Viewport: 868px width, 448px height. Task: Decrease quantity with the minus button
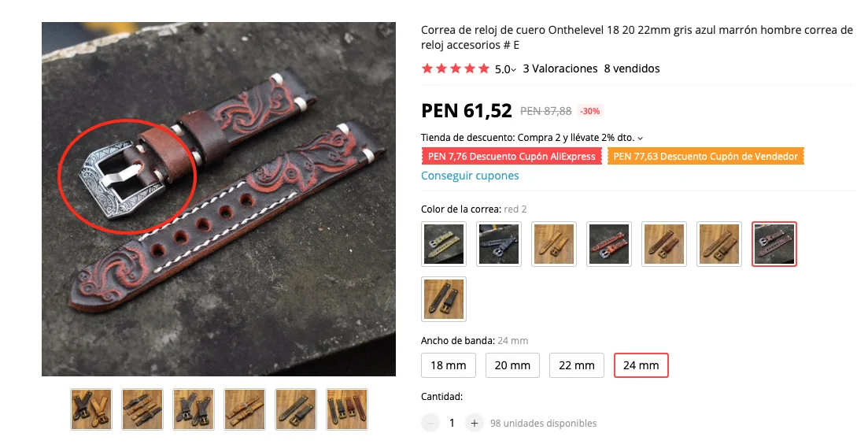[430, 423]
